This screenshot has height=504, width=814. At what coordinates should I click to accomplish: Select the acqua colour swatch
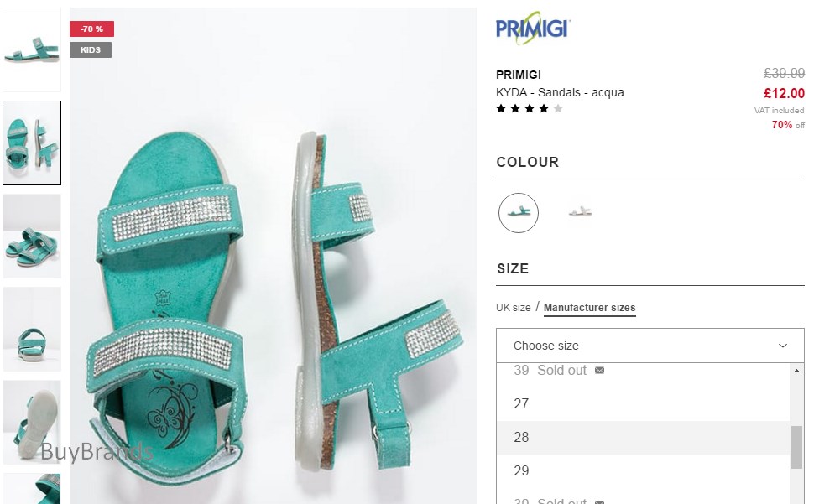(518, 213)
